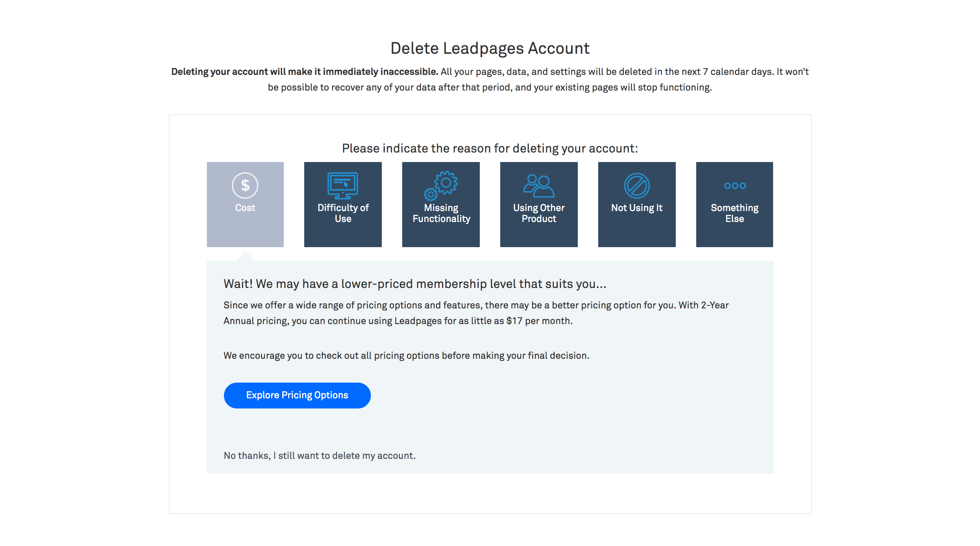The image size is (980, 546).
Task: Choose the Cost reason label
Action: 245,208
